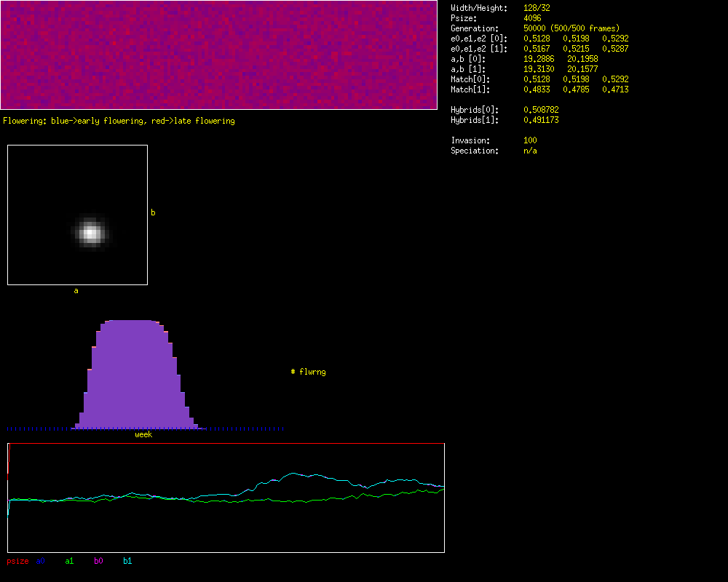Click the 'b' axis label
This screenshot has width=728, height=582.
pos(153,212)
